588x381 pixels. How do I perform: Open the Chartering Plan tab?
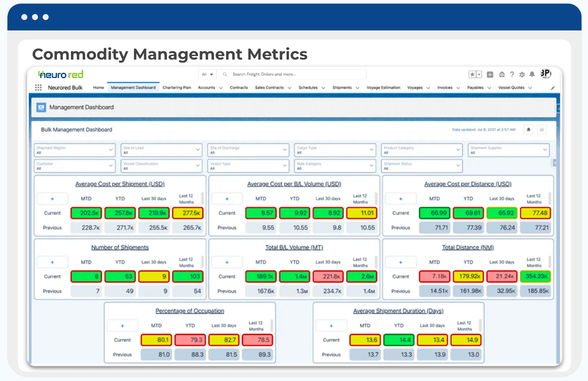coord(177,88)
